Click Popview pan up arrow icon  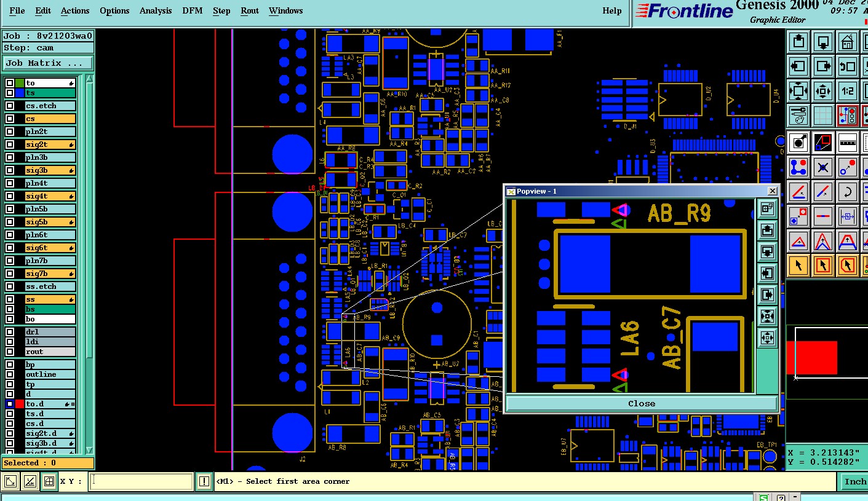pyautogui.click(x=767, y=230)
